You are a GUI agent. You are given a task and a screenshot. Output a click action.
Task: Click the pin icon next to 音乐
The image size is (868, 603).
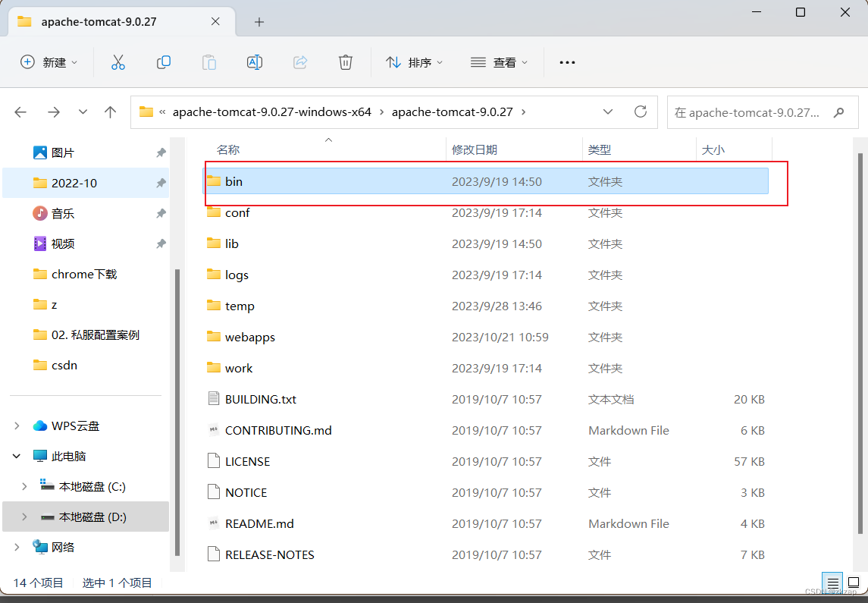click(161, 214)
